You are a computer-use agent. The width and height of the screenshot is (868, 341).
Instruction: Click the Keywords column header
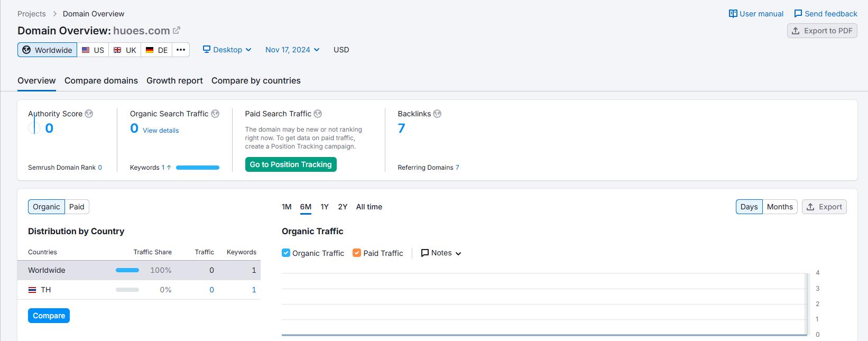[x=242, y=252]
